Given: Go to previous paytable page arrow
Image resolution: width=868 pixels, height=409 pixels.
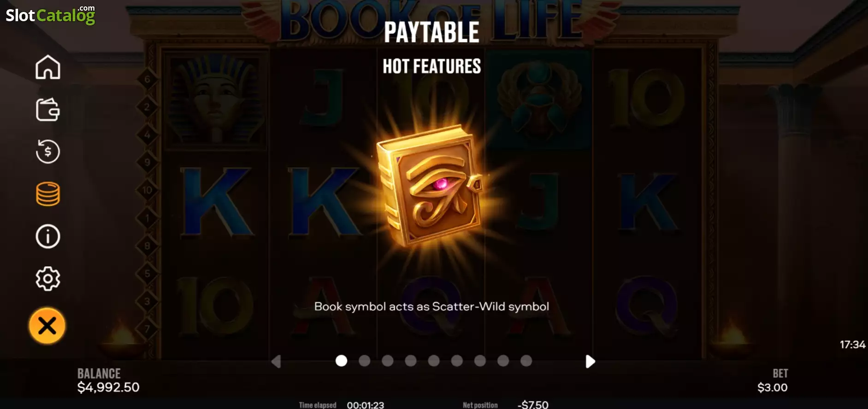Looking at the screenshot, I should (x=276, y=362).
